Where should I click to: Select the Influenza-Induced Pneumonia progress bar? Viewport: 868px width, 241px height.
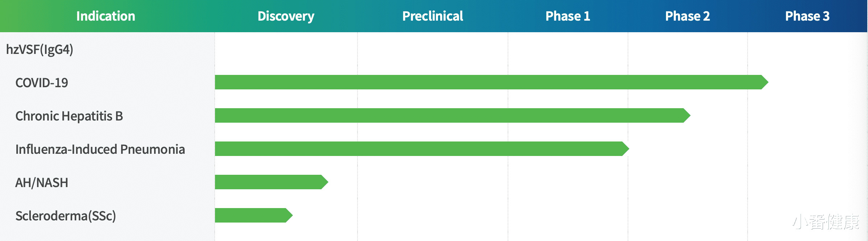click(417, 149)
